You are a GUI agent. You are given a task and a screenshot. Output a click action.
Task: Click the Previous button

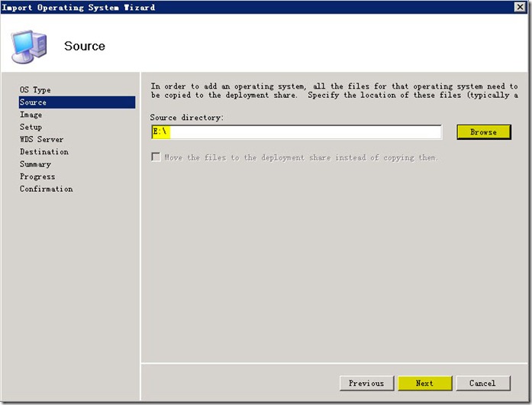click(x=366, y=384)
